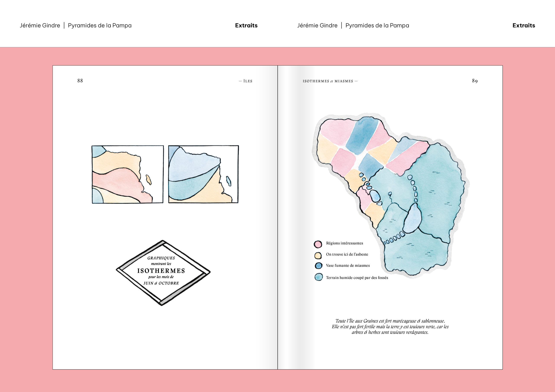Click the ÎLES running header
Image resolution: width=555 pixels, height=392 pixels.
(x=246, y=81)
